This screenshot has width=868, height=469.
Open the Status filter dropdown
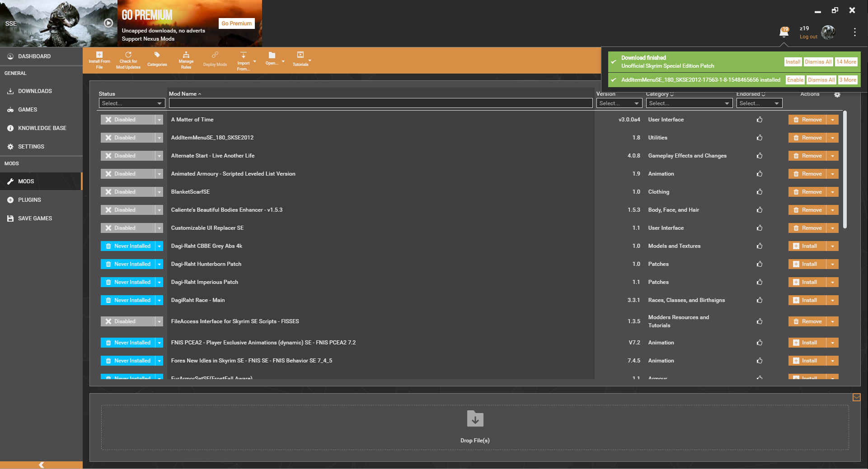pyautogui.click(x=132, y=103)
